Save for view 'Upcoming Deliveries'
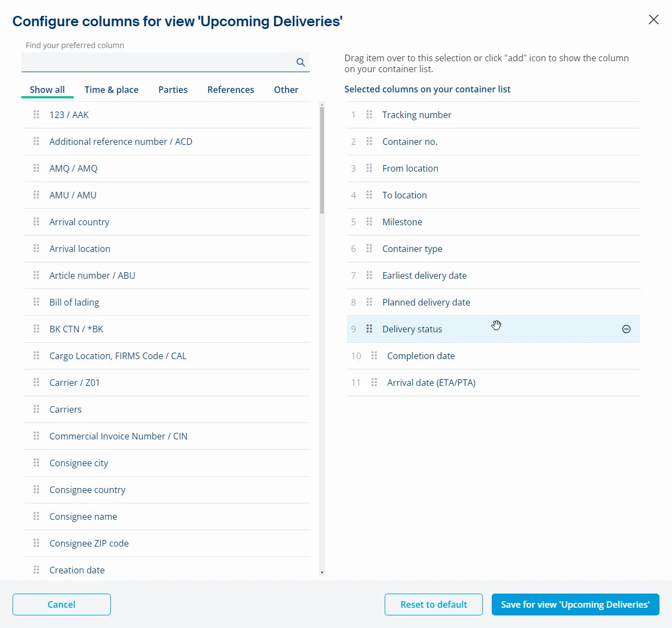This screenshot has width=672, height=628. [575, 604]
